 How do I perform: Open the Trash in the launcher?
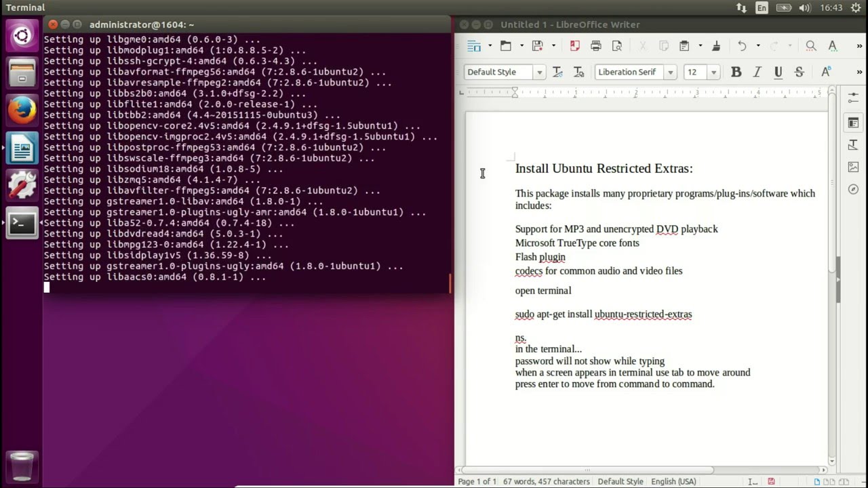coord(22,466)
